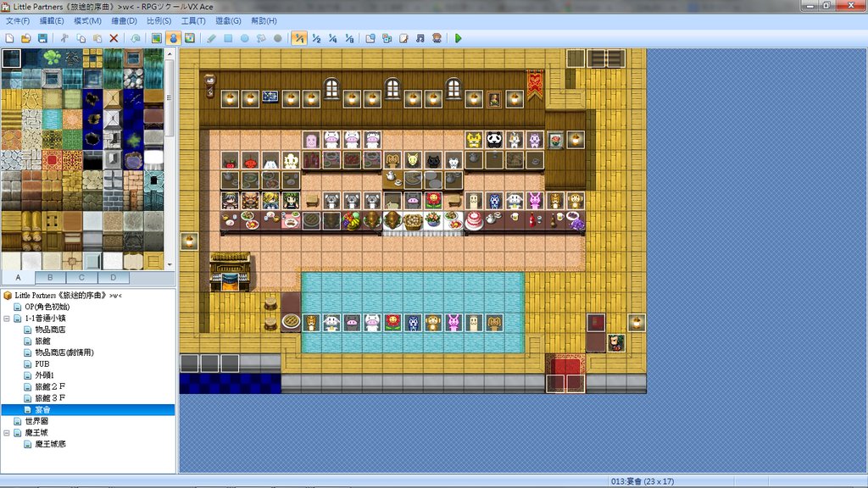
Task: Collapse the 1-1普通小镇 map branch
Action: pyautogui.click(x=7, y=319)
